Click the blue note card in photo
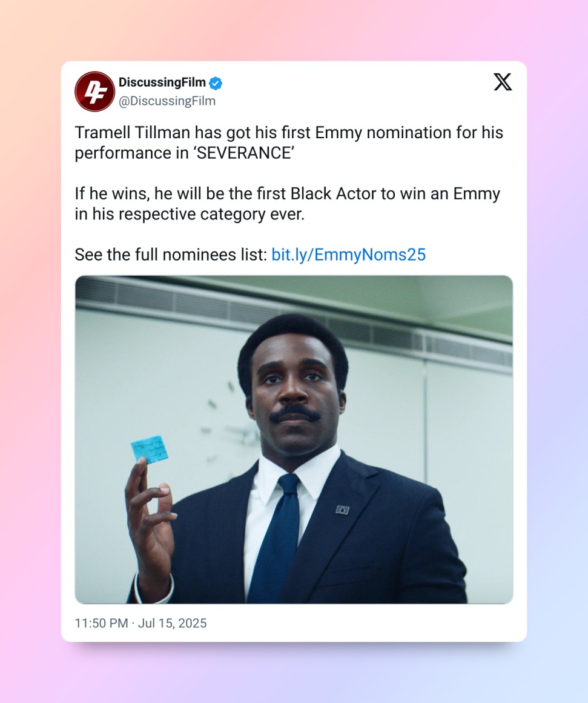Viewport: 588px width, 703px height. coord(150,449)
